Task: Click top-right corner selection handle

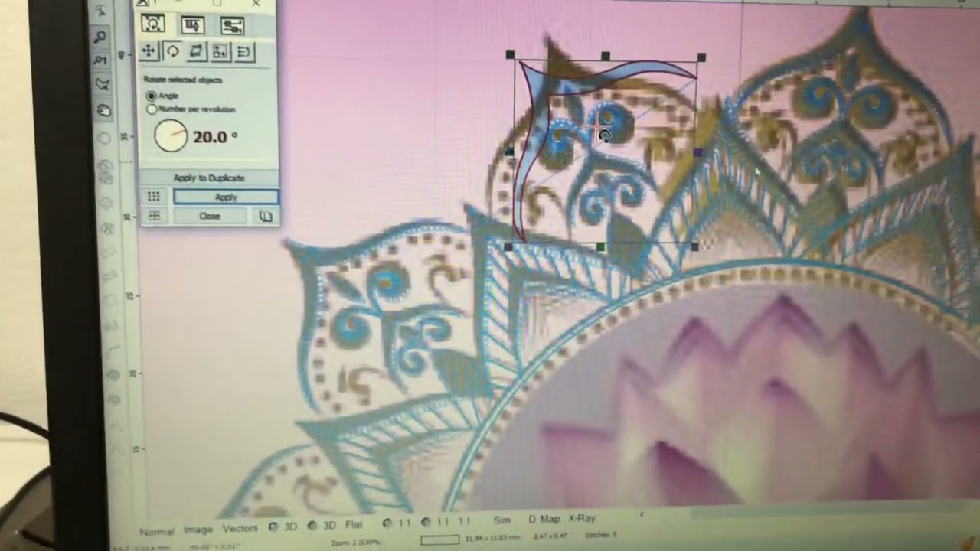Action: pos(702,57)
